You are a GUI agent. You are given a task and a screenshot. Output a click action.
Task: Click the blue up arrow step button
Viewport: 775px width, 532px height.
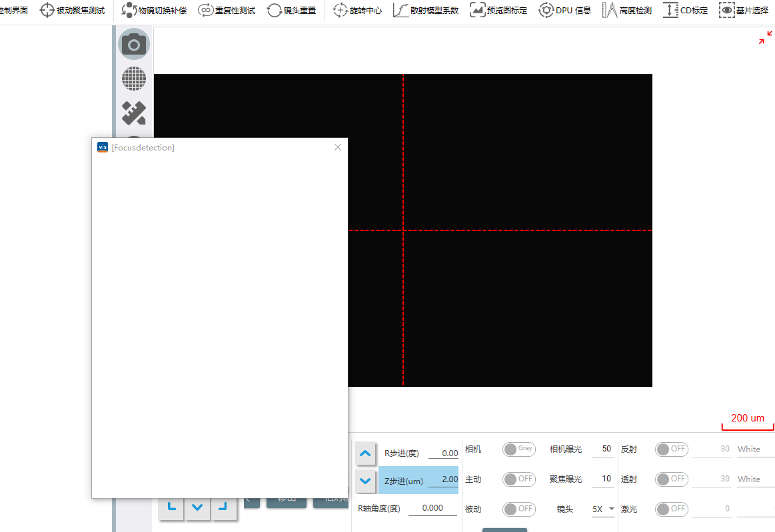point(365,453)
